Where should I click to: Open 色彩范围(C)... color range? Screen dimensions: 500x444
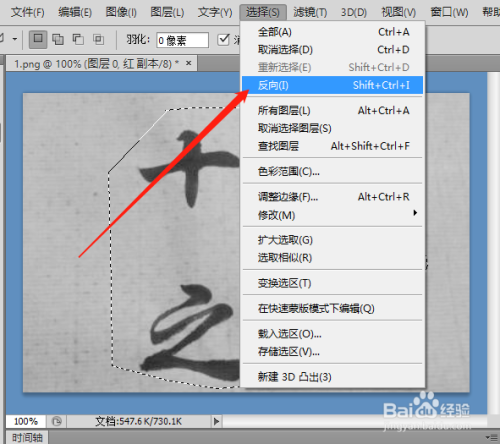pyautogui.click(x=332, y=172)
